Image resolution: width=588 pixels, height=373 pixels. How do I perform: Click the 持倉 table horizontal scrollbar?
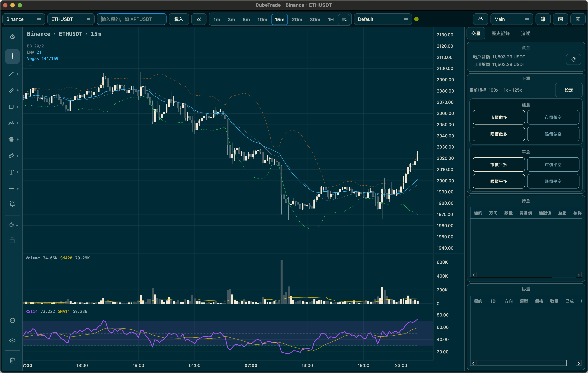coord(514,275)
